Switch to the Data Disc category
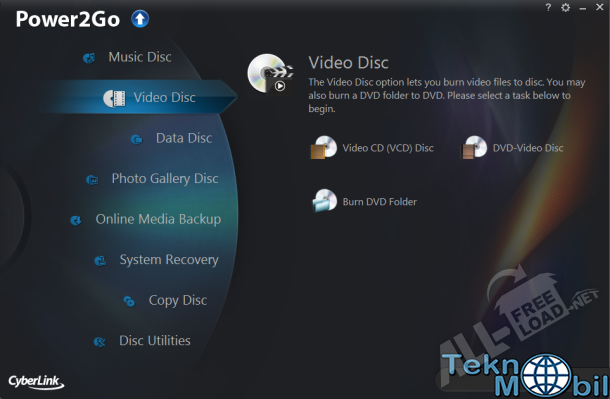The width and height of the screenshot is (610, 399). 184,138
